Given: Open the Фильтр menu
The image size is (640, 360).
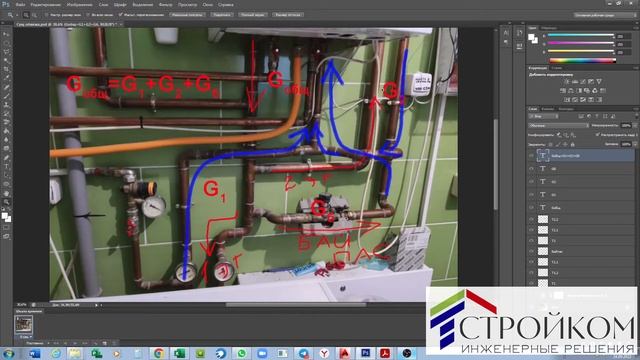Looking at the screenshot, I should (x=165, y=4).
